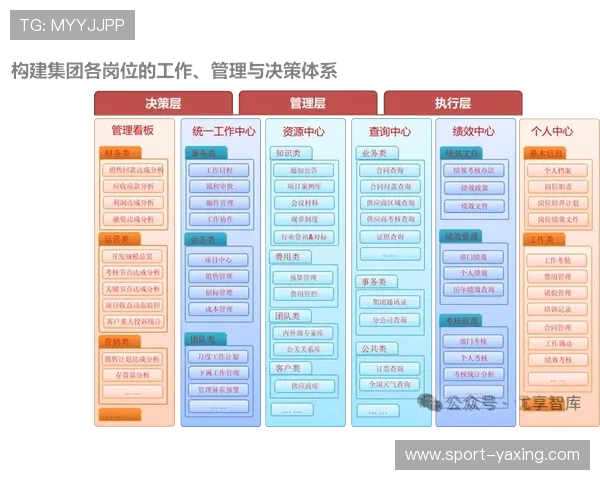Choose 行业资讯&对标 box
This screenshot has width=600, height=480.
(304, 237)
